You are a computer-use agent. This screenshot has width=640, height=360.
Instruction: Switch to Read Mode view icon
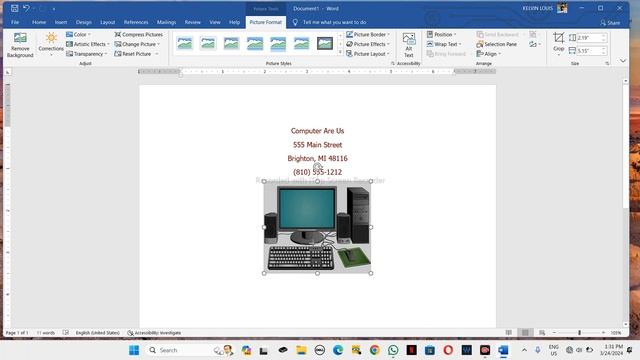[509, 333]
